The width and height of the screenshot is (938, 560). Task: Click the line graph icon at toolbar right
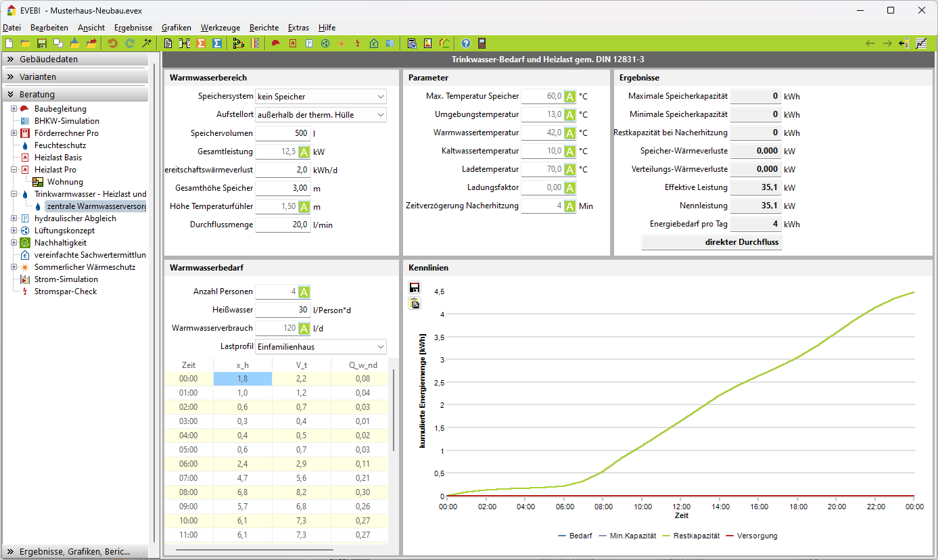[921, 43]
